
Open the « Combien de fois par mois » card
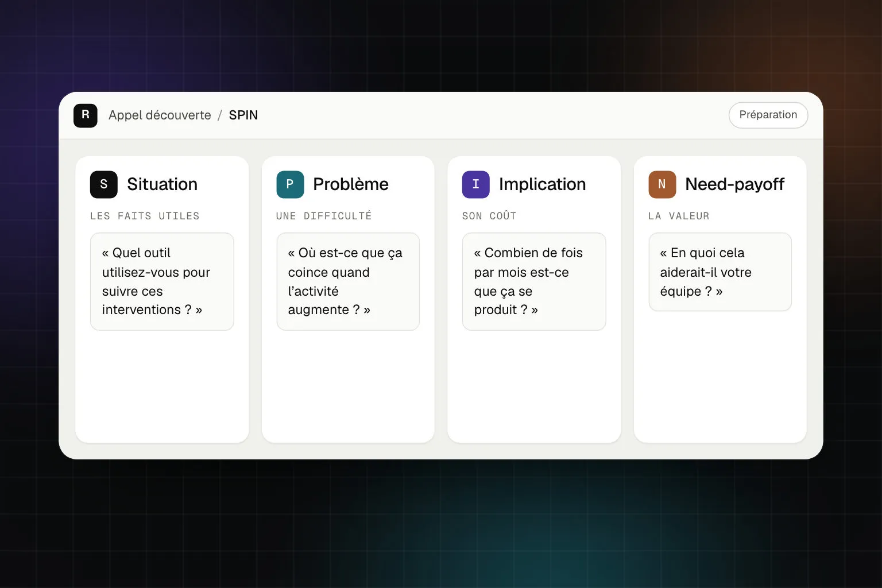coord(534,281)
